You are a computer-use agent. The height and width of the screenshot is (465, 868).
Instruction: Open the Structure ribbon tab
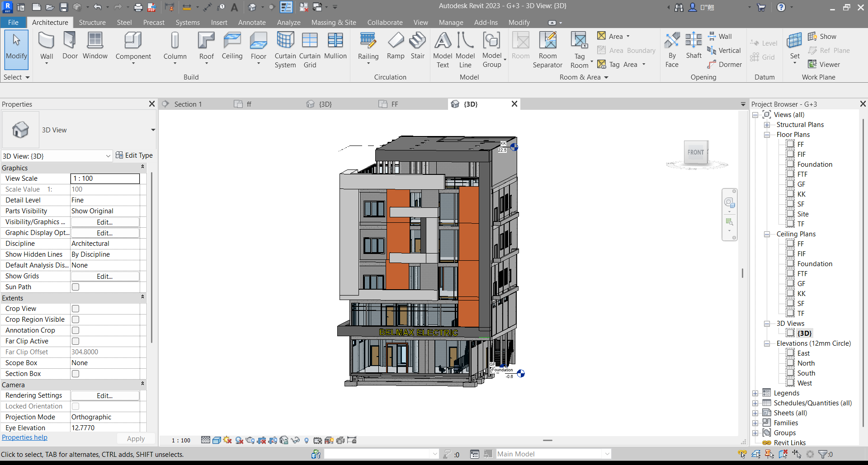92,23
